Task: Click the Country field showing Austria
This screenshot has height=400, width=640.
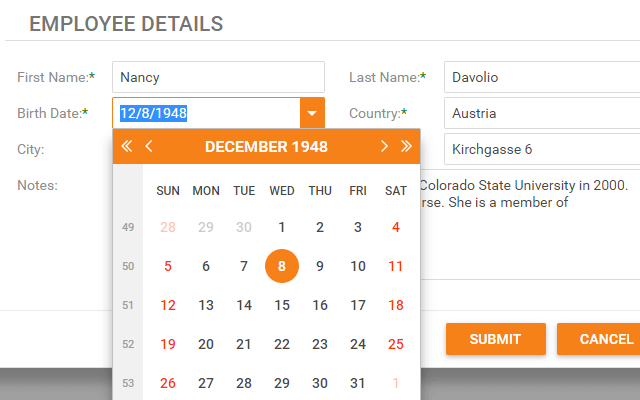Action: click(542, 113)
